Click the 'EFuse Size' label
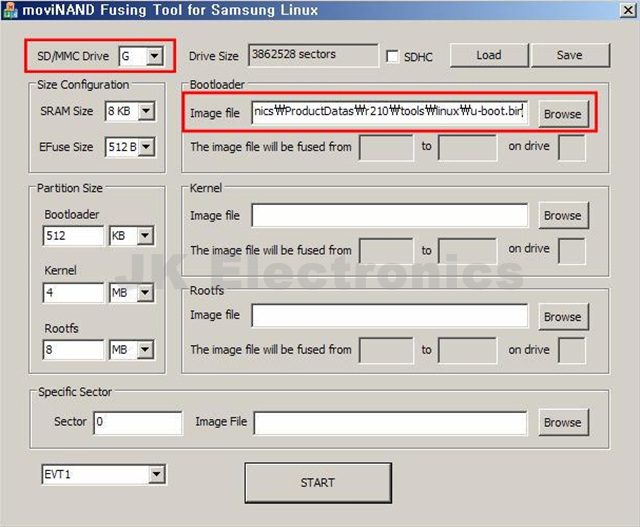640x527 pixels. pyautogui.click(x=66, y=147)
